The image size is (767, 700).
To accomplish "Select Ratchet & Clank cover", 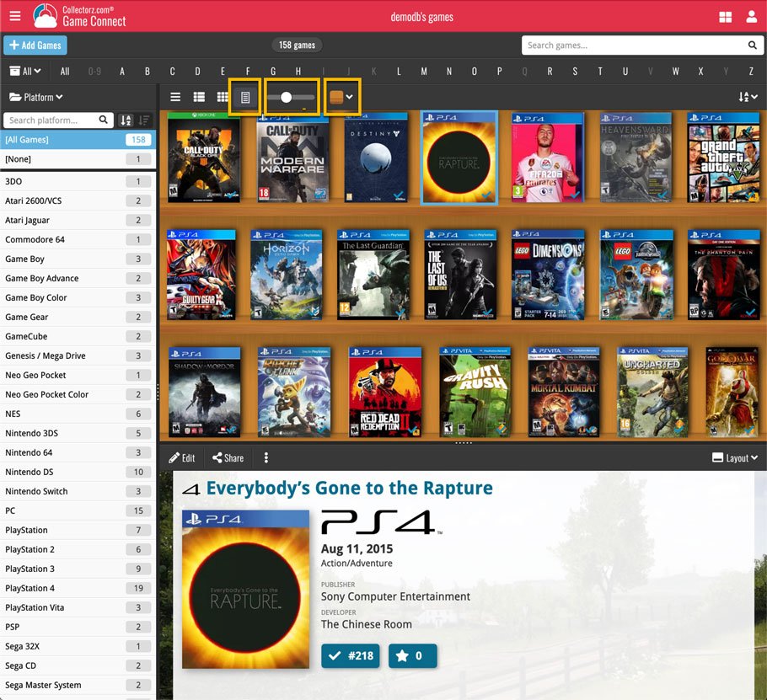I will point(294,392).
